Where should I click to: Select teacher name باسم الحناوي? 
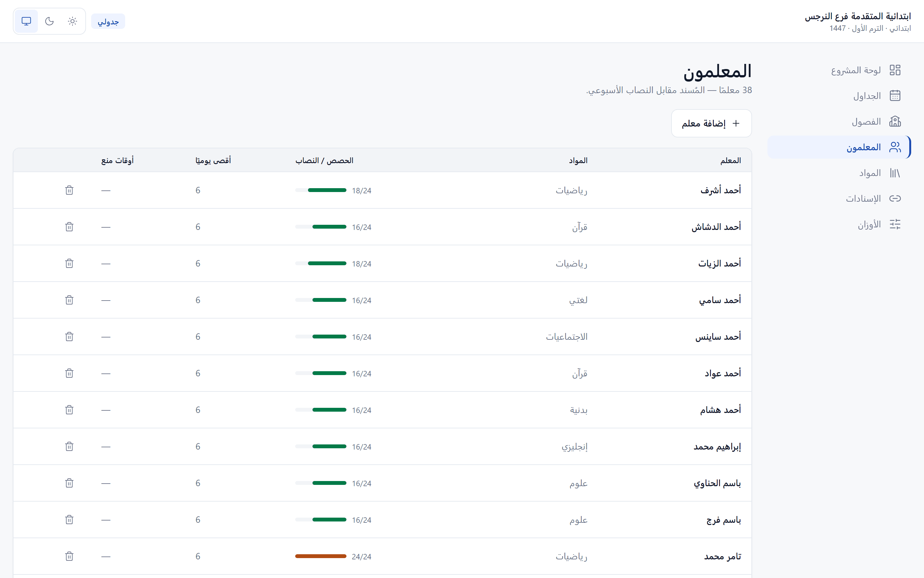[x=717, y=483]
